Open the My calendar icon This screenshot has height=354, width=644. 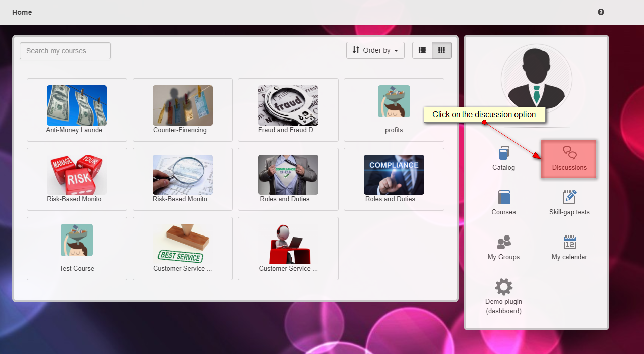point(569,242)
